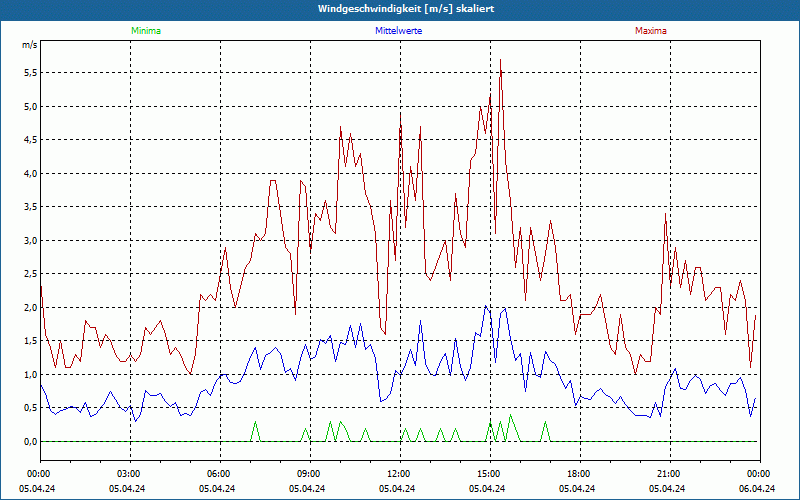
Task: Click the '2,5' y-axis value
Action: [31, 274]
